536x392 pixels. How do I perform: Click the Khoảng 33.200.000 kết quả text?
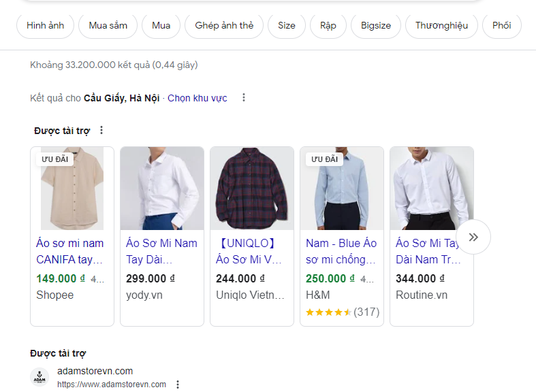[114, 65]
